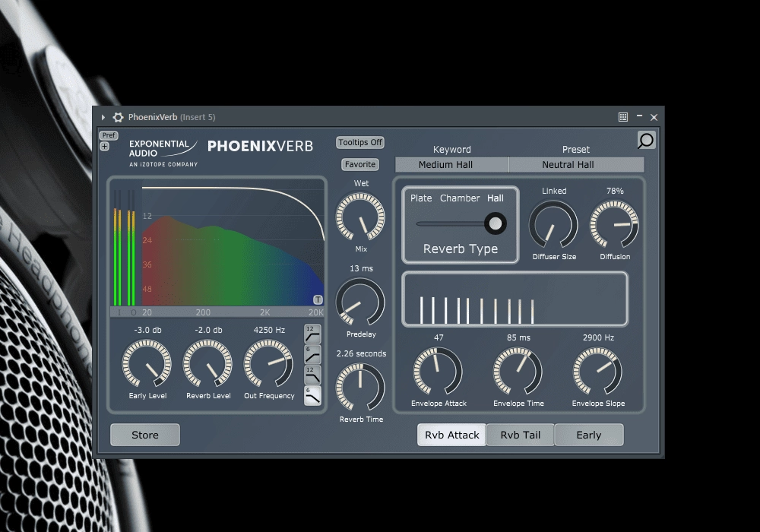Select the 12 dB high-pass filter slope
The height and width of the screenshot is (532, 760).
click(312, 334)
